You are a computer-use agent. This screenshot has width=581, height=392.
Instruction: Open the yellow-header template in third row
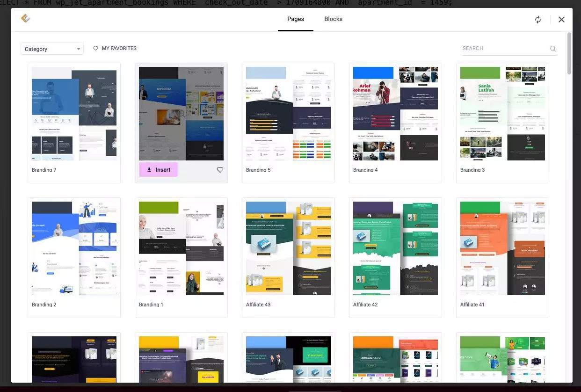[181, 359]
